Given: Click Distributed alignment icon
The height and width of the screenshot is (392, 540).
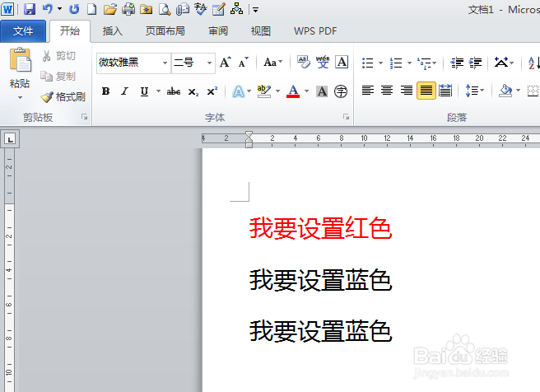Looking at the screenshot, I should pyautogui.click(x=445, y=91).
